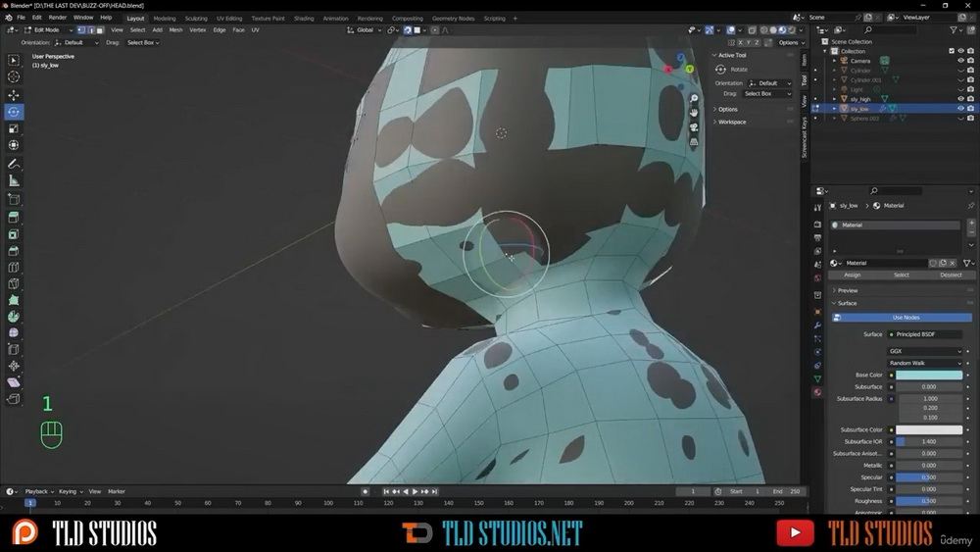Click the Subsurface Color swatch
980x552 pixels.
(x=929, y=430)
